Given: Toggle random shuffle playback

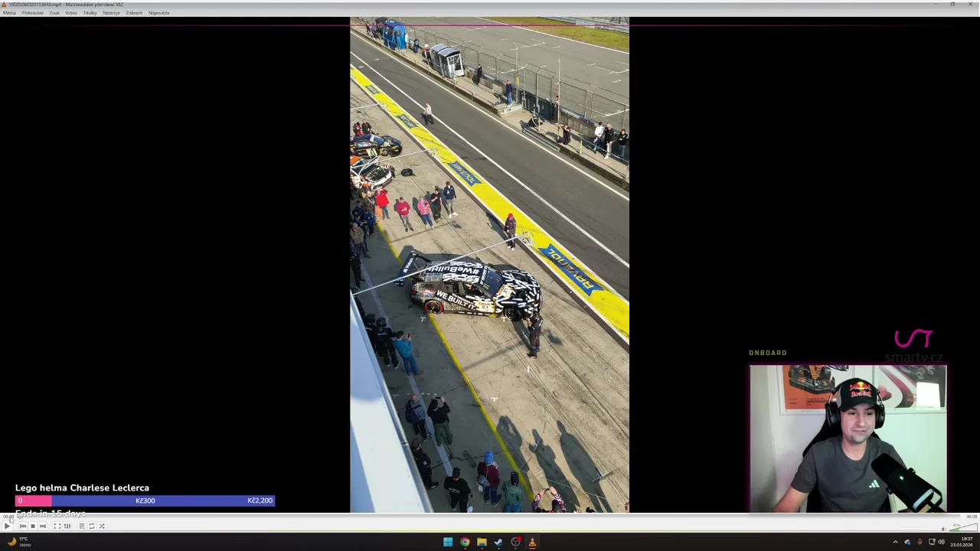Looking at the screenshot, I should 102,526.
